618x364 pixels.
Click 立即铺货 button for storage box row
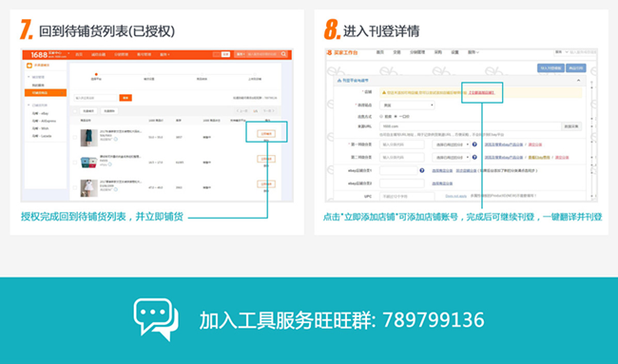266,159
